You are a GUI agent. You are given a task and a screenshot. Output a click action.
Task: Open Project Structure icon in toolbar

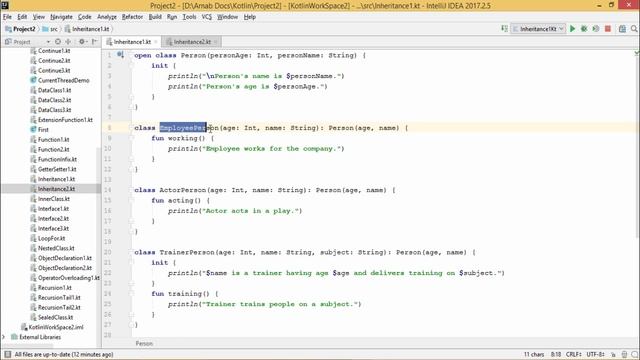[x=622, y=29]
